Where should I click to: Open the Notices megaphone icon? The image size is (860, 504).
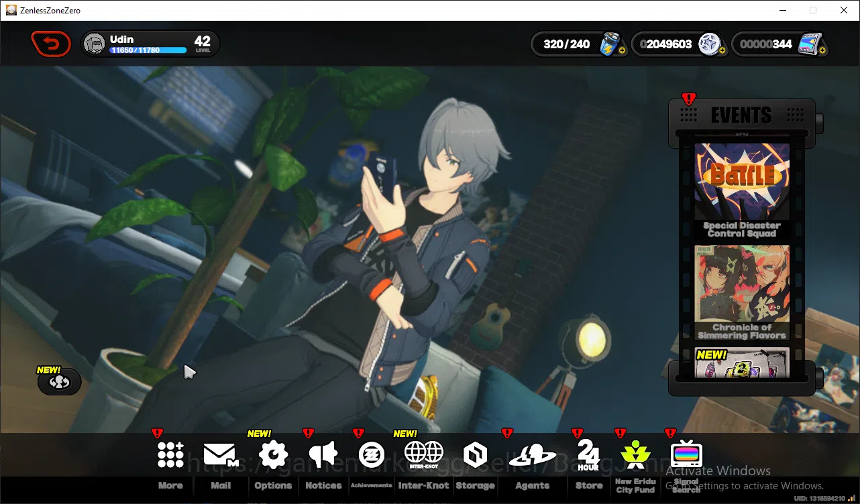tap(323, 454)
